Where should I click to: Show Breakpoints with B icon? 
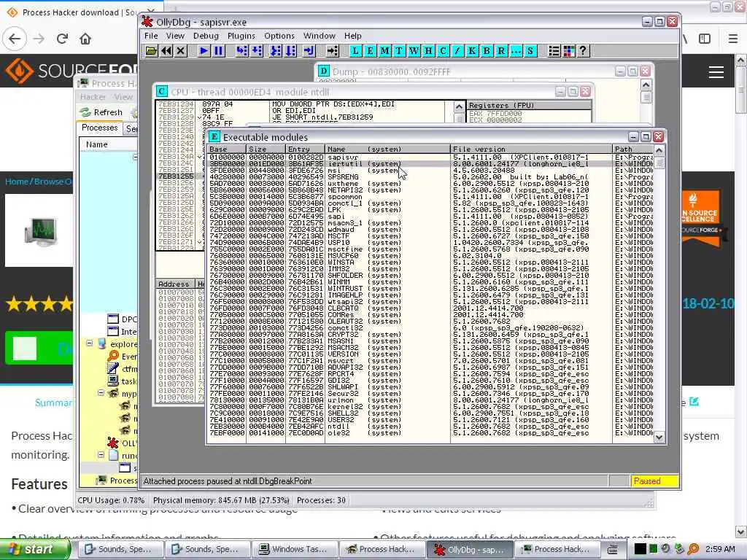(x=487, y=51)
